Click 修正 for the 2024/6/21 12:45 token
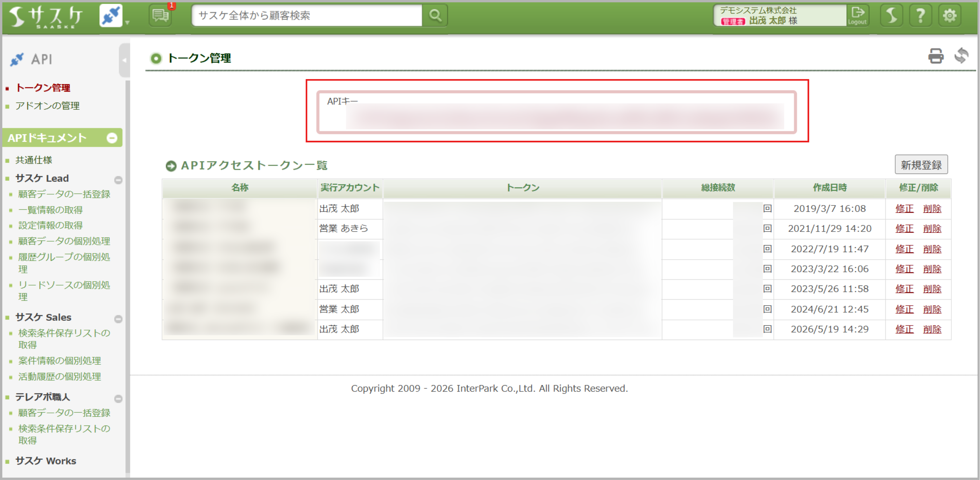This screenshot has height=480, width=980. [x=904, y=309]
